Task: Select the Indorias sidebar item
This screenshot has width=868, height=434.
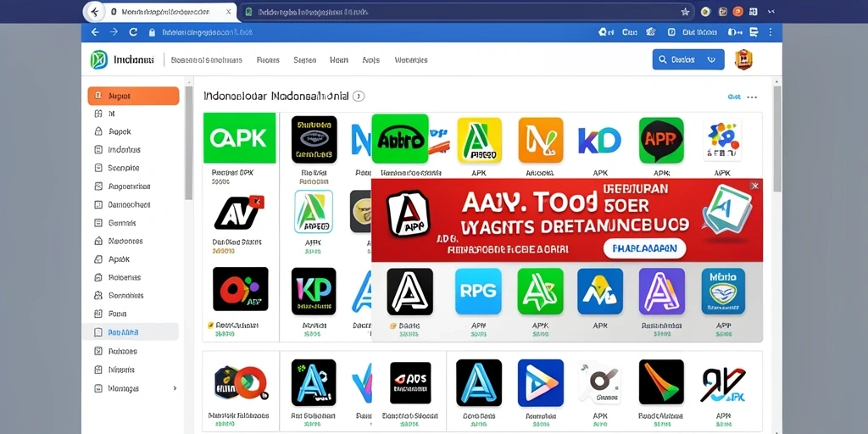Action: coord(124,149)
